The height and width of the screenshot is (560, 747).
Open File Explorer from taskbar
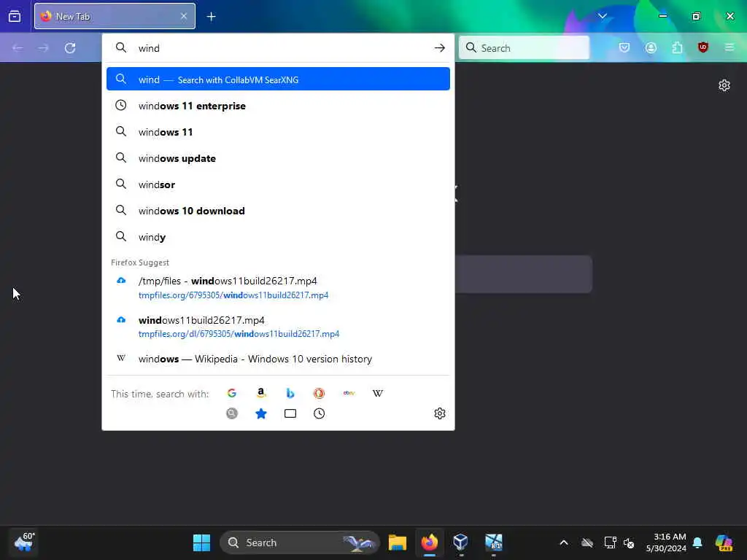pos(398,542)
